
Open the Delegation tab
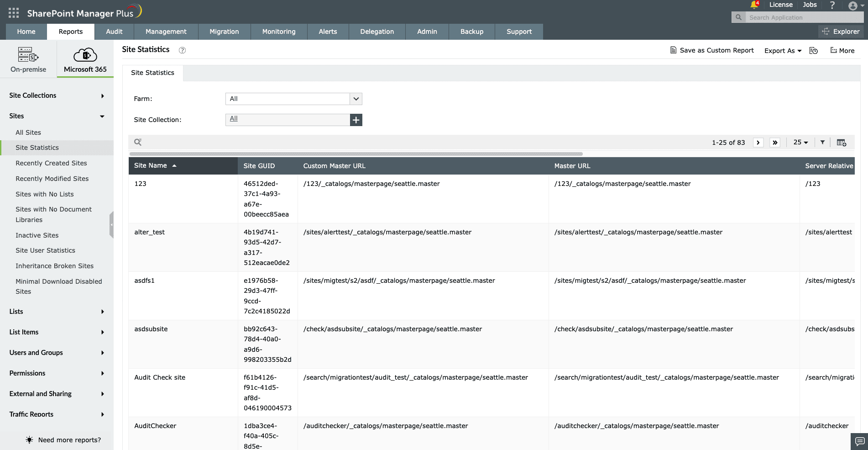(377, 32)
